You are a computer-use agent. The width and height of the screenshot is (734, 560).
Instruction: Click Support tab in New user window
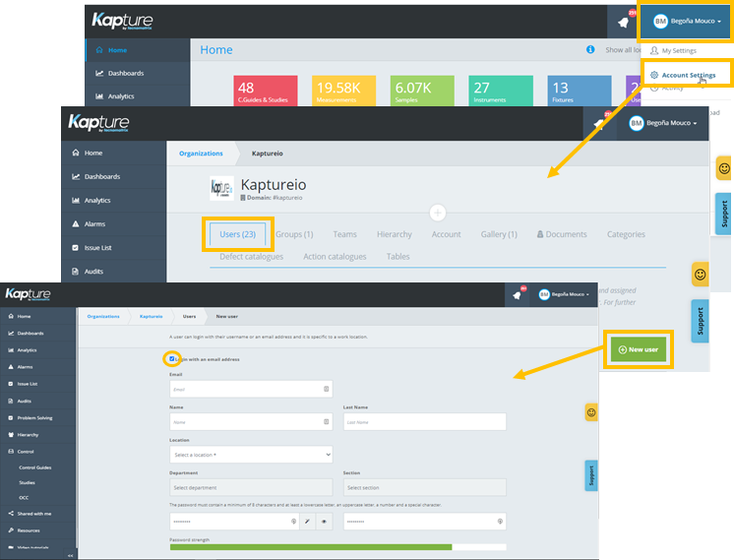(x=591, y=475)
